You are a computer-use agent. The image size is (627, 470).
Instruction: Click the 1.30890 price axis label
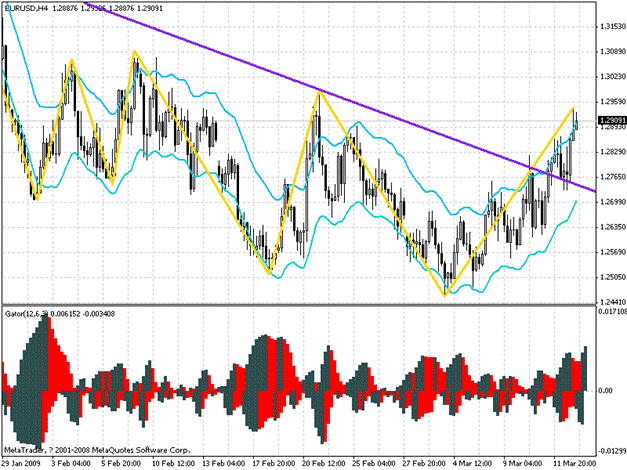point(612,52)
